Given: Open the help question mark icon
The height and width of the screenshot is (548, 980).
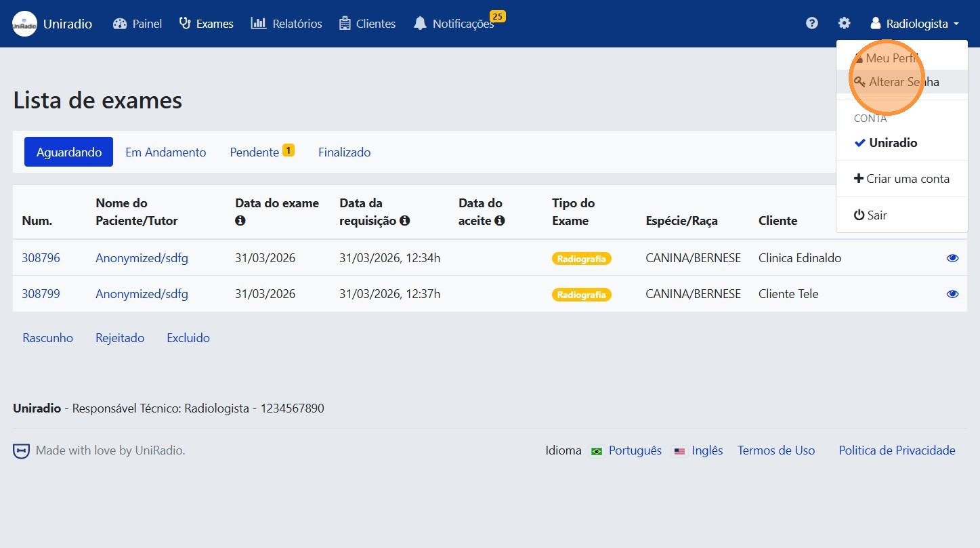Looking at the screenshot, I should (x=812, y=24).
